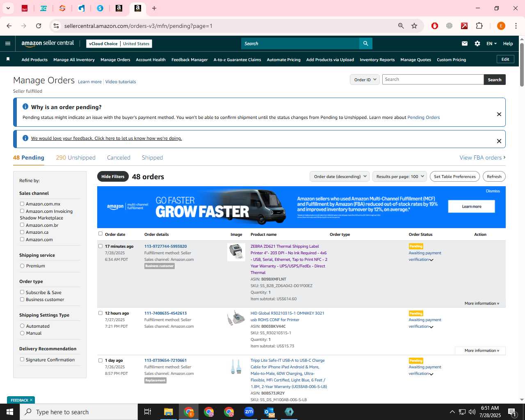Bookmark this page with the star icon

click(414, 26)
